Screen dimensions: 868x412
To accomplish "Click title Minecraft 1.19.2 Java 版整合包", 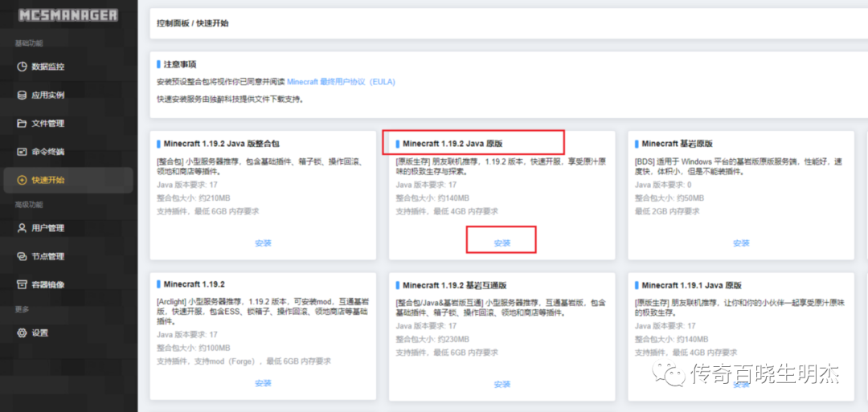I will (222, 144).
